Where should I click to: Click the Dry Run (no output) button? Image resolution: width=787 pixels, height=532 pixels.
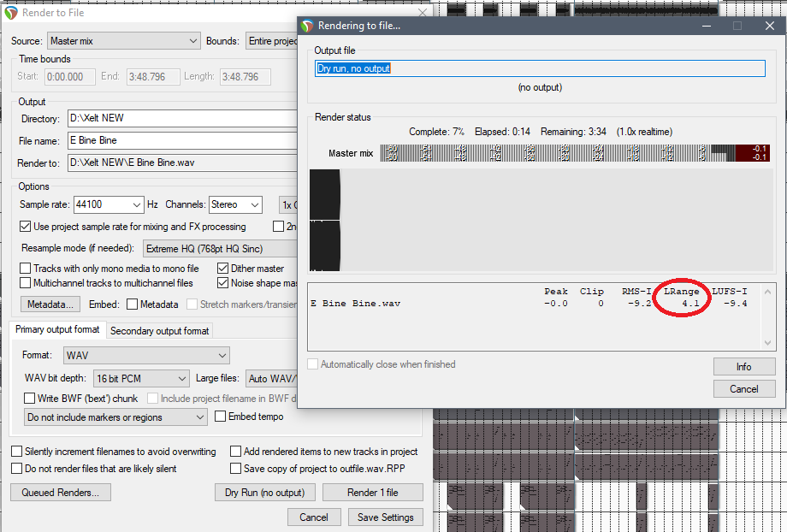tap(264, 493)
